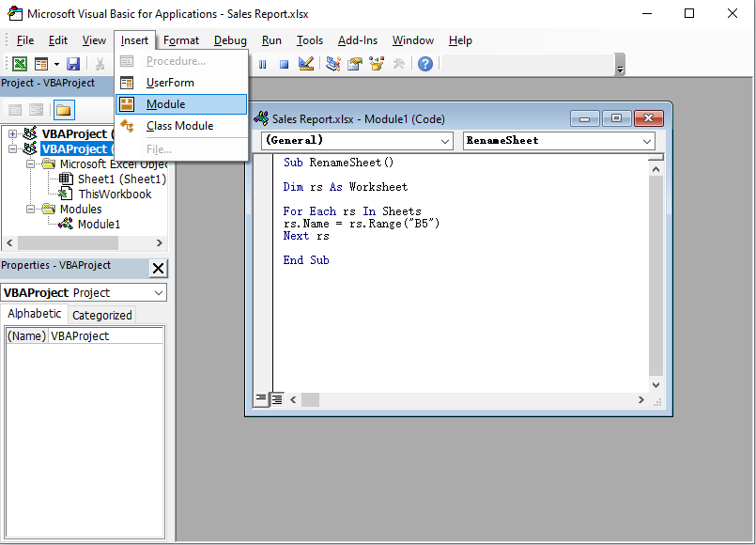Open the Format menu

[181, 40]
